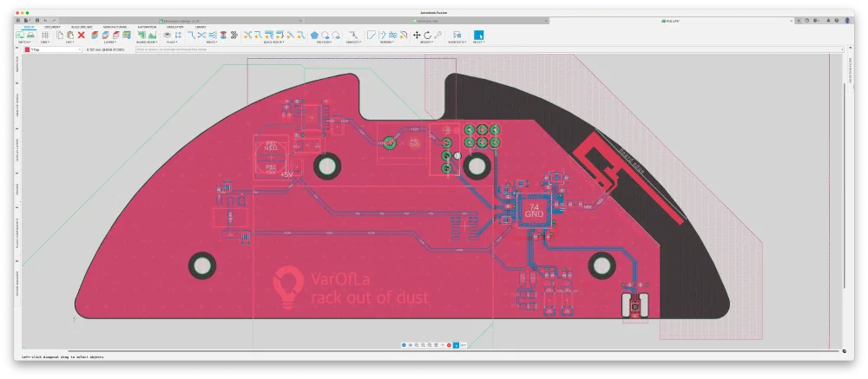Click the first Board Shape icon

point(141,35)
